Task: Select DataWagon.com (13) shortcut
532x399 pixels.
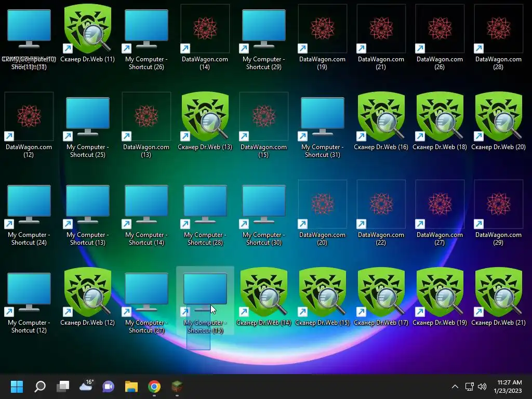Action: coord(146,125)
